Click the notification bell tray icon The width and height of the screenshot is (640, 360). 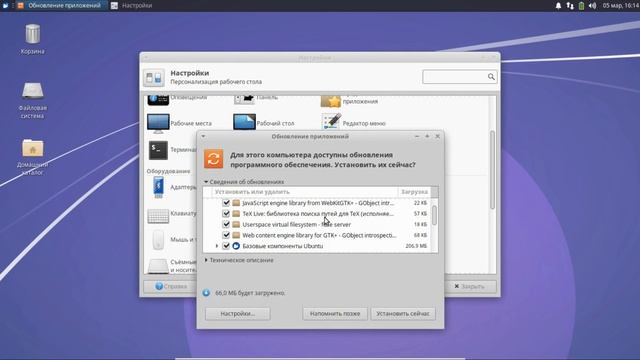click(x=558, y=6)
